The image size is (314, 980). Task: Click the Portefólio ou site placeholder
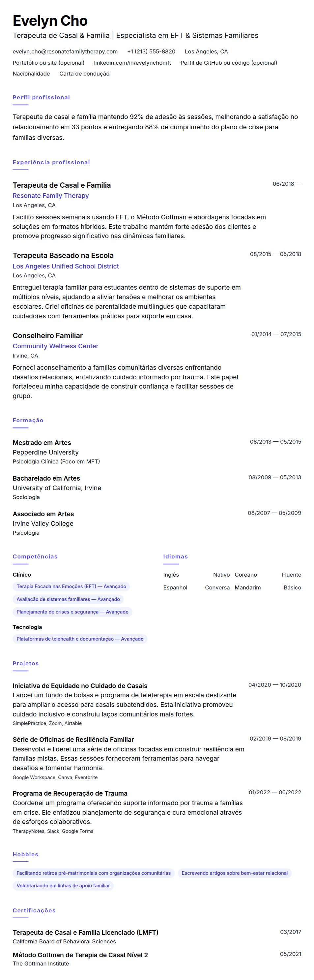48,63
